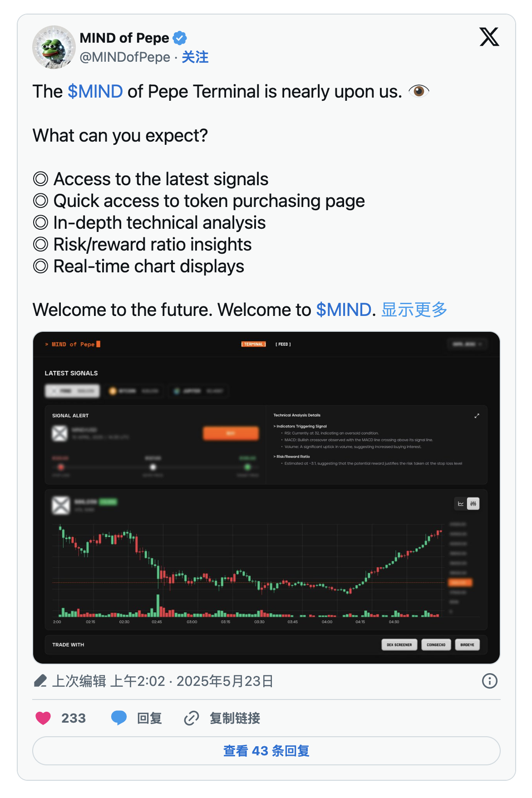The height and width of the screenshot is (798, 532).
Task: Like the tweet with heart icon
Action: [43, 718]
